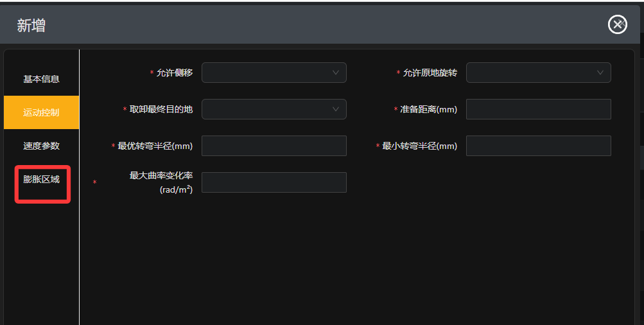Open the 允许原地旋转 dropdown box
Screen dimensions: 644x325
pyautogui.click(x=539, y=73)
